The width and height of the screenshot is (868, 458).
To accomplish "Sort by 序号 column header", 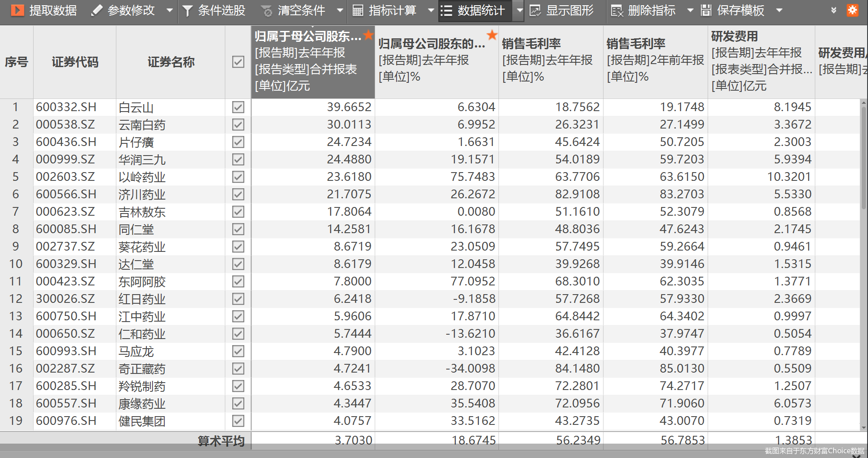I will click(x=17, y=62).
